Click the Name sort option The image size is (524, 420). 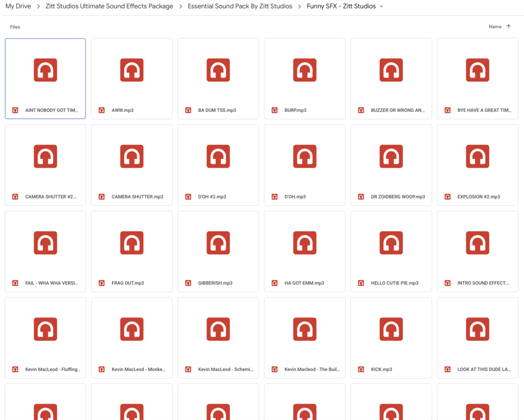pos(495,27)
